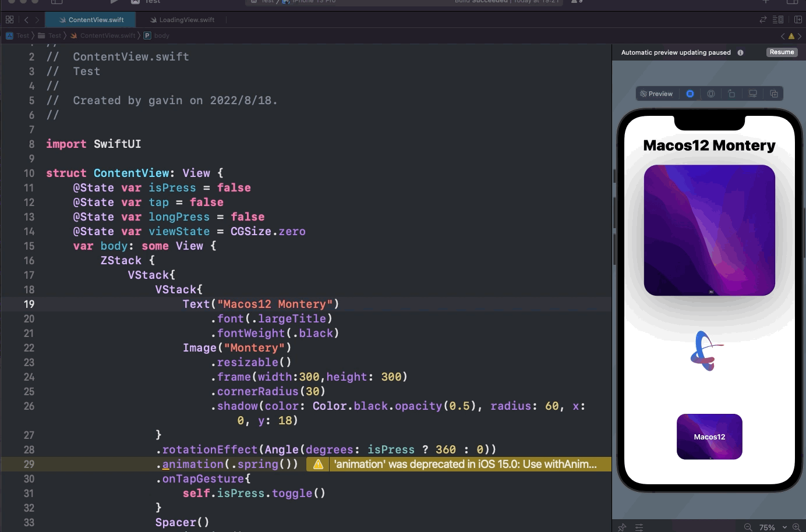Switch to the ContentView.swift tab
This screenshot has height=532, width=806.
(91, 20)
